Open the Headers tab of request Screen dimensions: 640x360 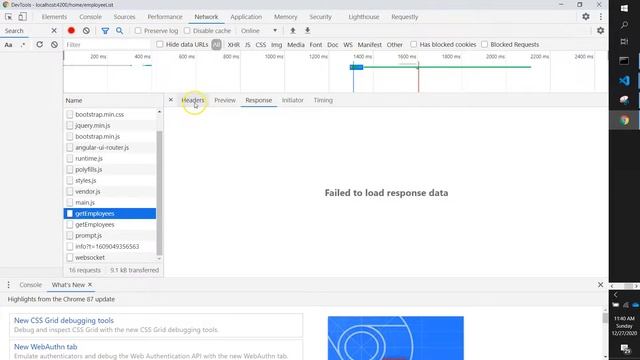193,100
